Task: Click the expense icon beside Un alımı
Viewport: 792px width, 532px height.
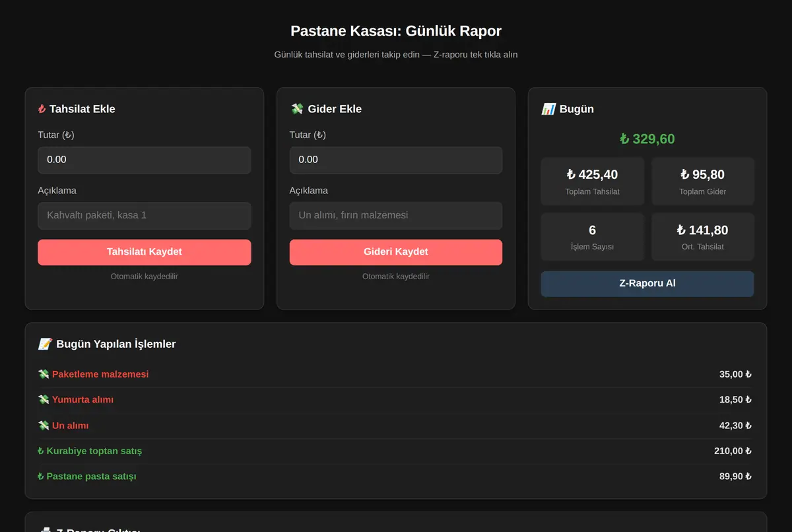Action: point(44,426)
